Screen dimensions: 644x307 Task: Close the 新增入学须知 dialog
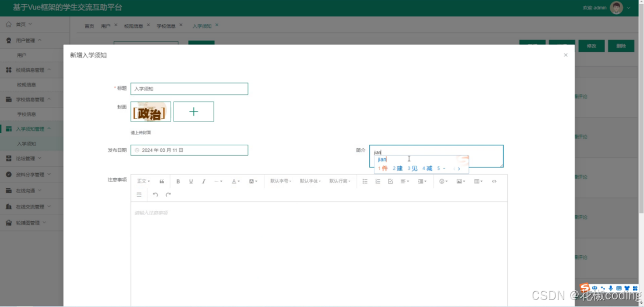(x=565, y=55)
